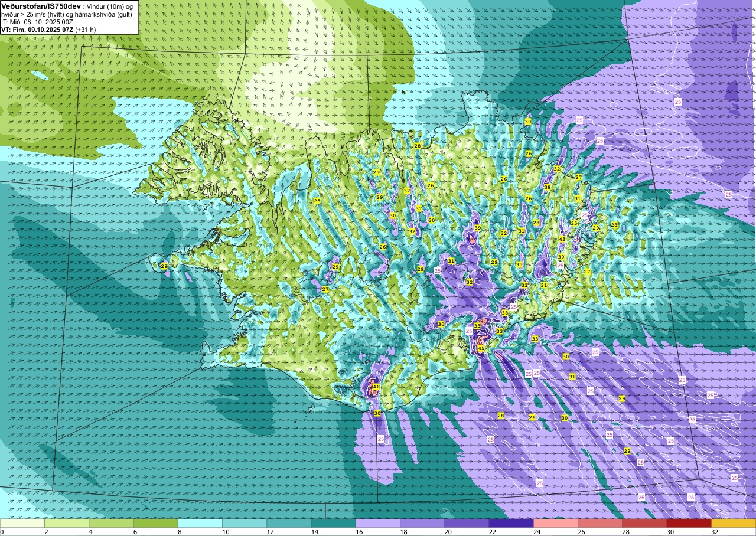Pick the 28–30 red legend swatch
This screenshot has width=756, height=536.
click(644, 524)
